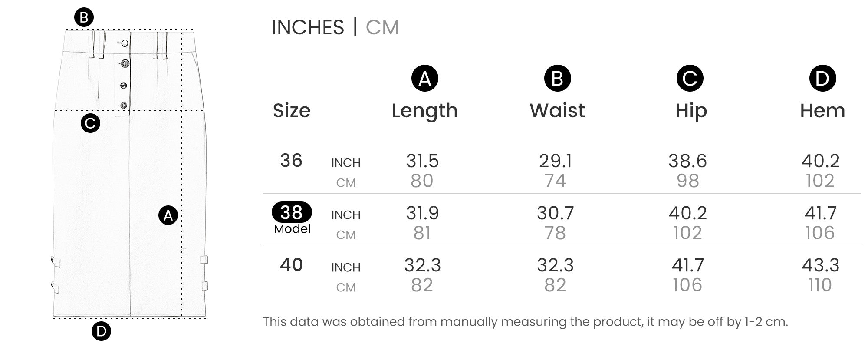Viewport: 868px width, 350px height.
Task: Click the Hem column header
Action: tap(822, 111)
